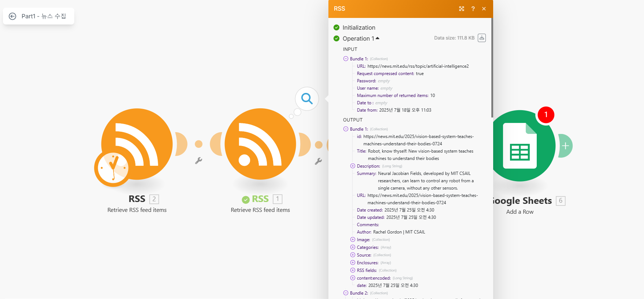The height and width of the screenshot is (299, 644).
Task: Click the Summary text Neural Jacobian Fields
Action: point(426,181)
